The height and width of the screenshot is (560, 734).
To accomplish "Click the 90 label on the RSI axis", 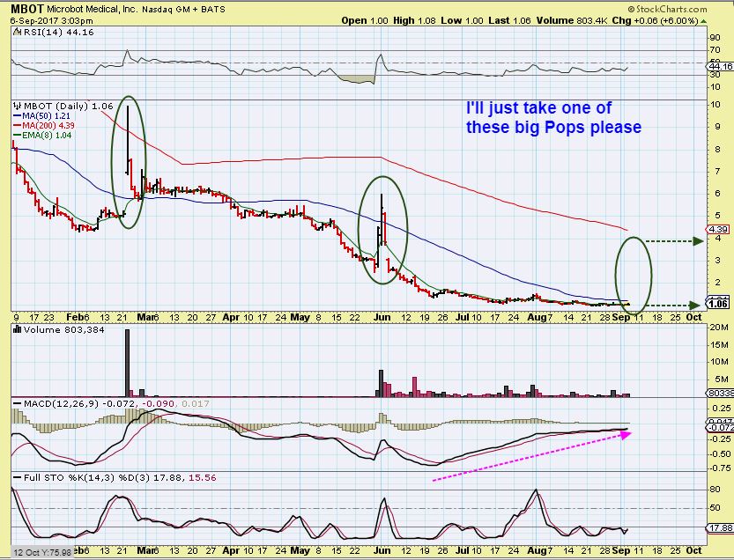I will (x=715, y=38).
